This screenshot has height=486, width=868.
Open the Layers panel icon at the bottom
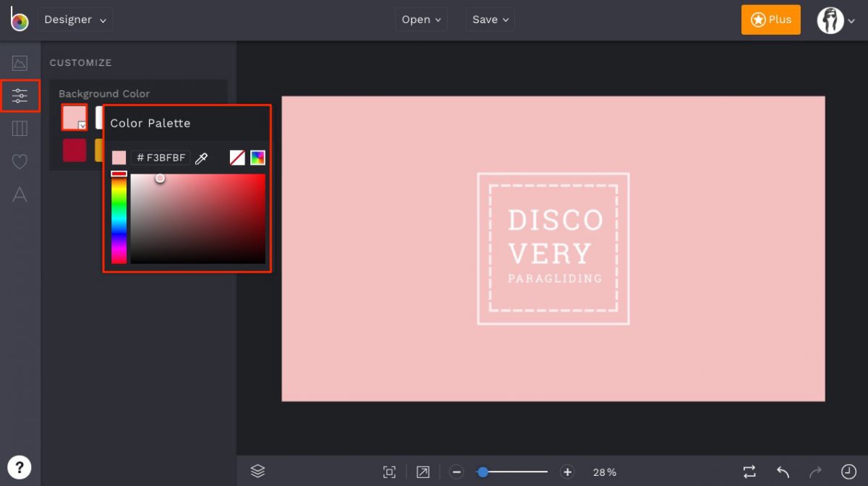(258, 472)
